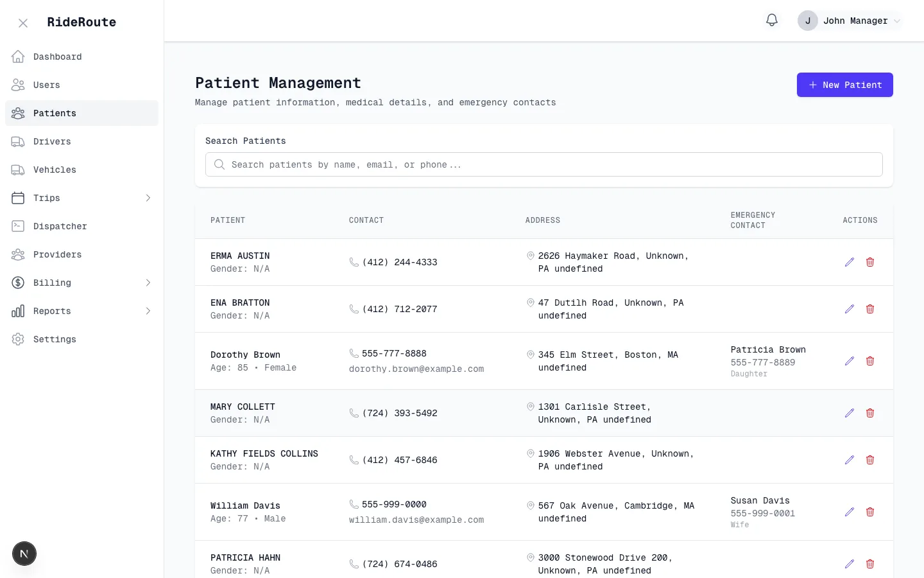Open notifications bell
Viewport: 924px width, 578px height.
tap(772, 21)
